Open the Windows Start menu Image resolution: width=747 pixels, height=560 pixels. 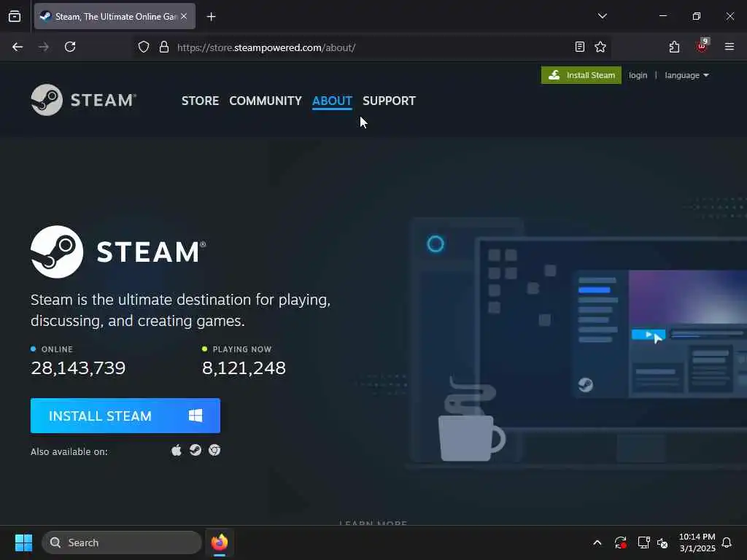pos(23,542)
